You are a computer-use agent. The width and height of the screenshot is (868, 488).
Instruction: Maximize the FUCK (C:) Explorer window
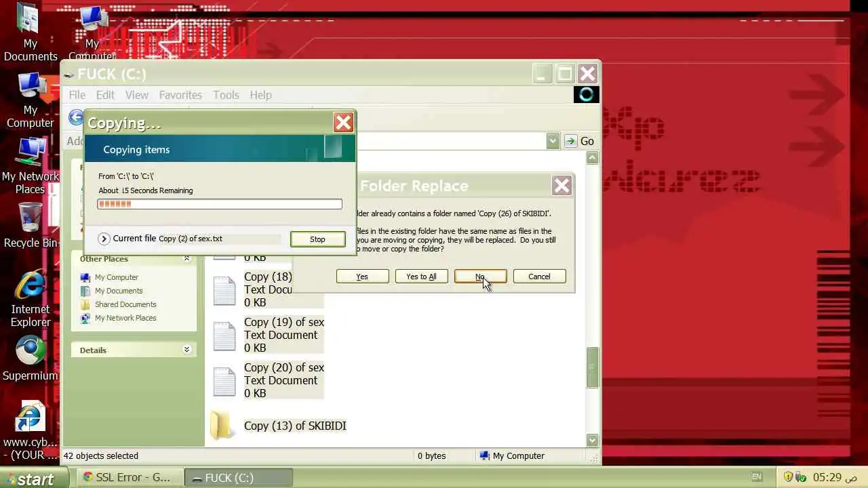click(x=565, y=74)
